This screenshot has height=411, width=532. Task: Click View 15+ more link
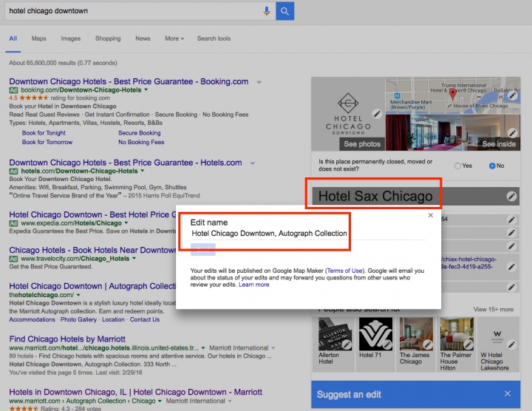click(494, 310)
